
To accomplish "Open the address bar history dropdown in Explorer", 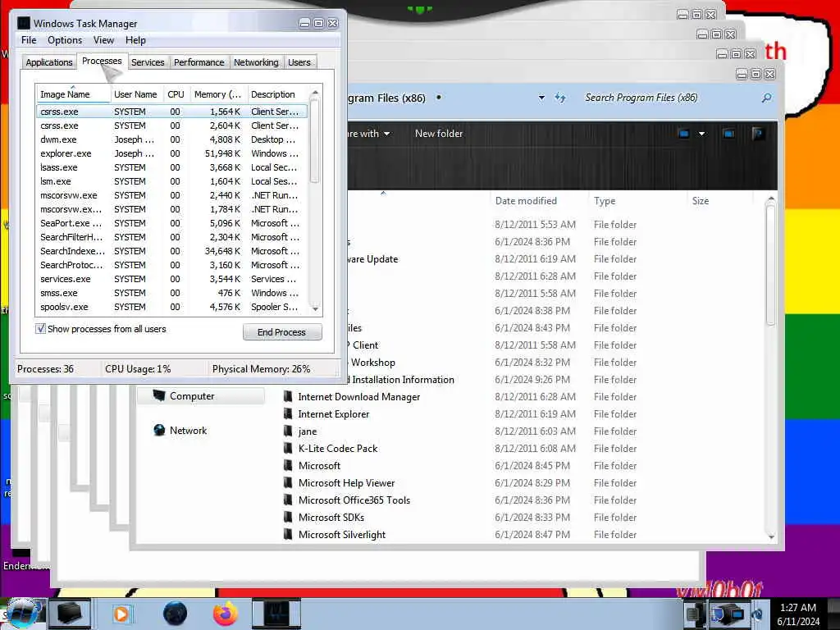I will 541,98.
